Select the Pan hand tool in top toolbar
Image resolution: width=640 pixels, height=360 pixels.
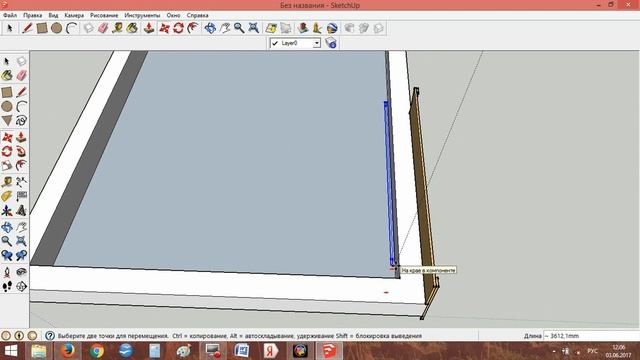(224, 28)
